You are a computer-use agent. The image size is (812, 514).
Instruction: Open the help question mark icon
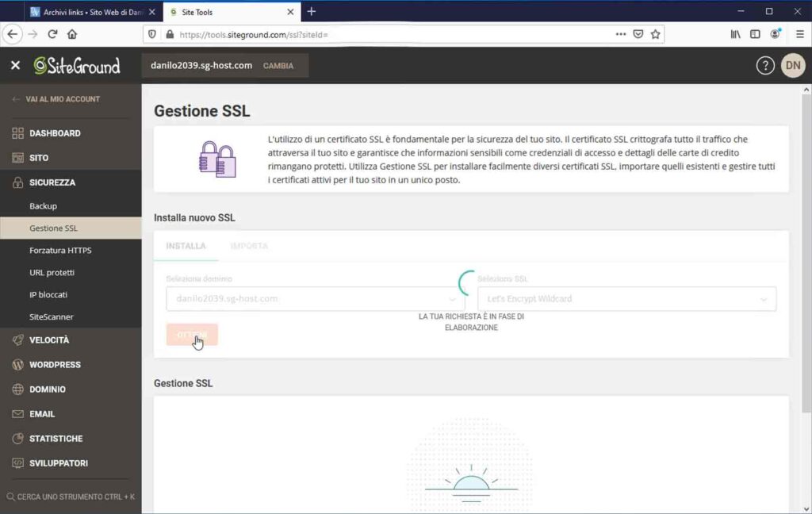[x=765, y=65]
